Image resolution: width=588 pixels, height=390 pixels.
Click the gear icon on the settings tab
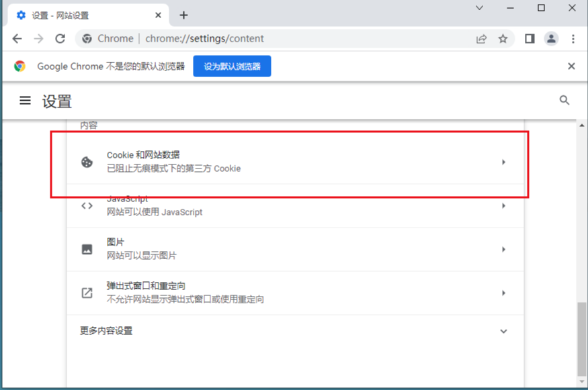tap(22, 15)
